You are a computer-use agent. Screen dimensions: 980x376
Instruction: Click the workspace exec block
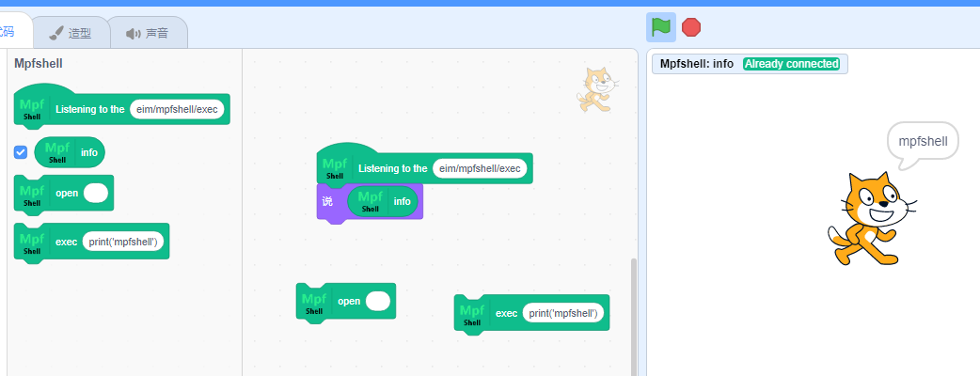pos(531,313)
